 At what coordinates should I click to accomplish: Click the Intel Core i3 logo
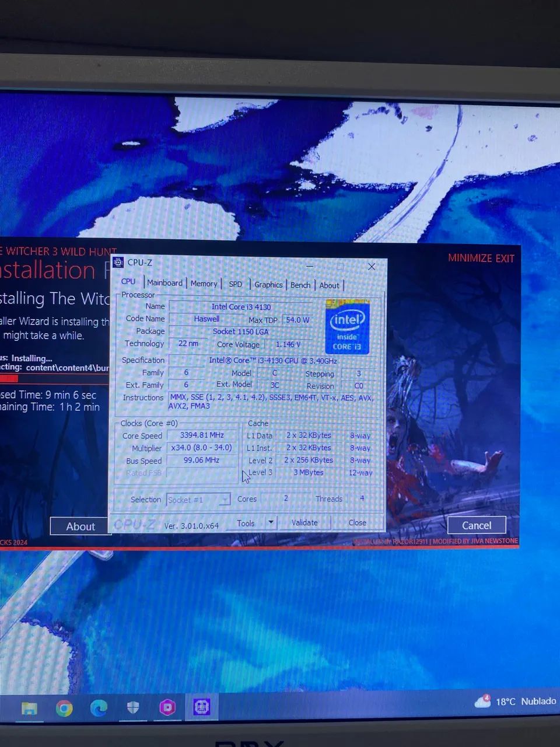tap(347, 327)
